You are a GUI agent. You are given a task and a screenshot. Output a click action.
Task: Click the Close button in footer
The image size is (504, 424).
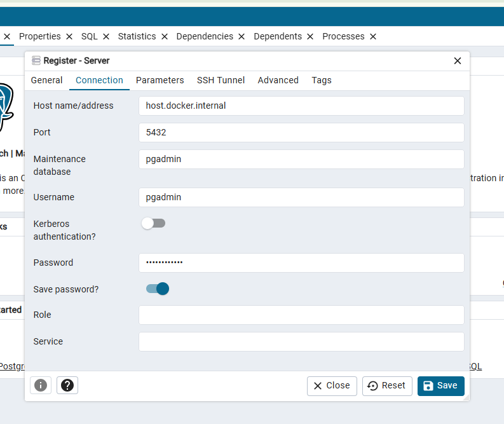tap(332, 386)
